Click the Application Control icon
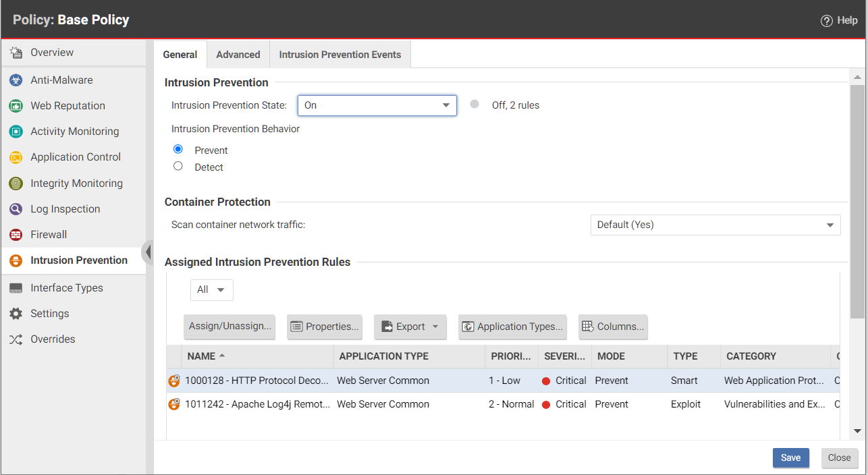The image size is (868, 475). [16, 157]
